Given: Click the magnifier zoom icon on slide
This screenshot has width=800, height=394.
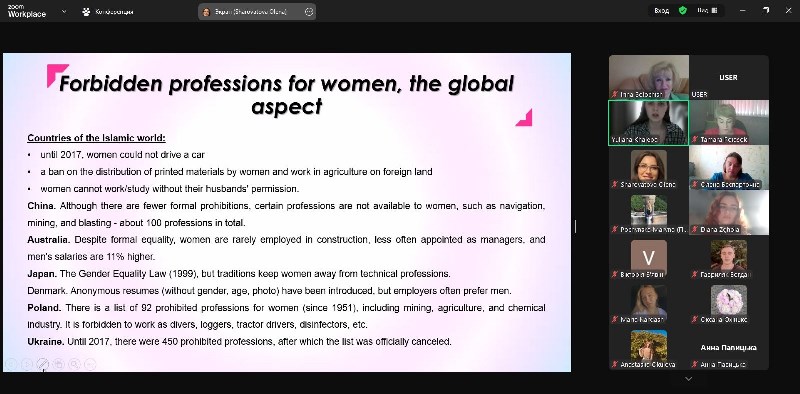Looking at the screenshot, I should (74, 364).
